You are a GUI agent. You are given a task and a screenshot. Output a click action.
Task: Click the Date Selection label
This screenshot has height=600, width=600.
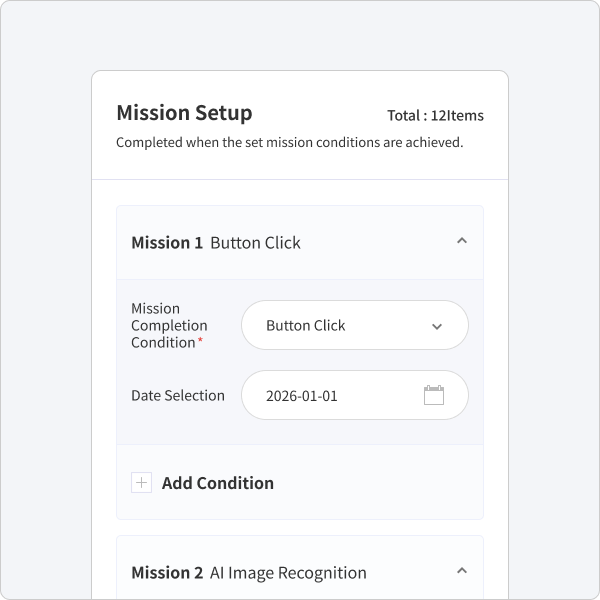pyautogui.click(x=178, y=395)
